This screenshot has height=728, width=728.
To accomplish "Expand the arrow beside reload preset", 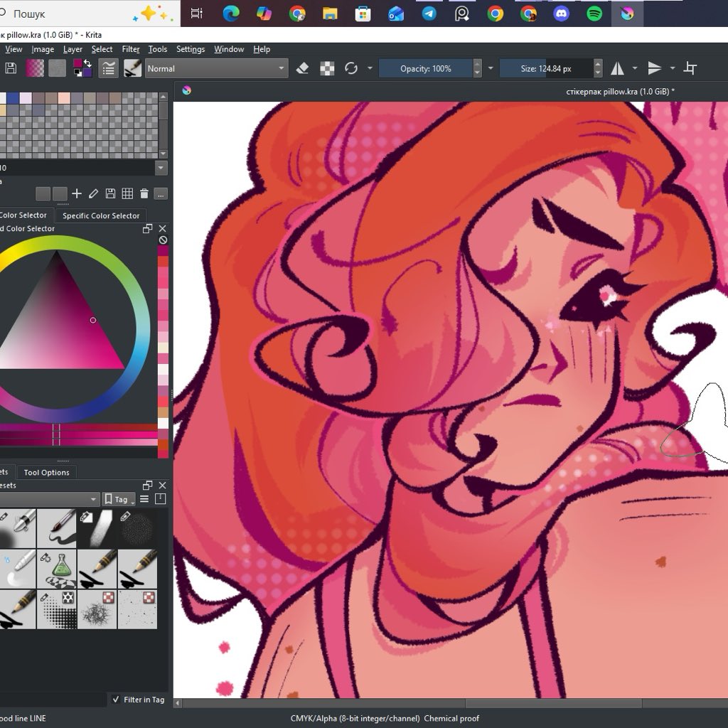I will click(370, 68).
